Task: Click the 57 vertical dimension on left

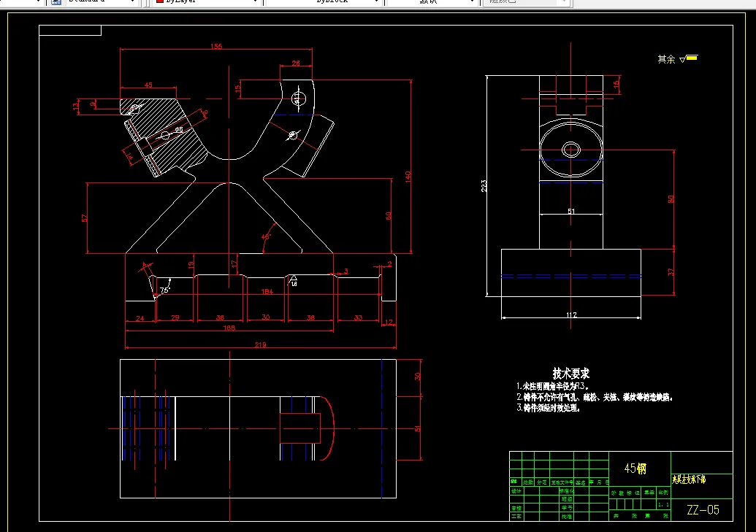Action: coord(85,218)
